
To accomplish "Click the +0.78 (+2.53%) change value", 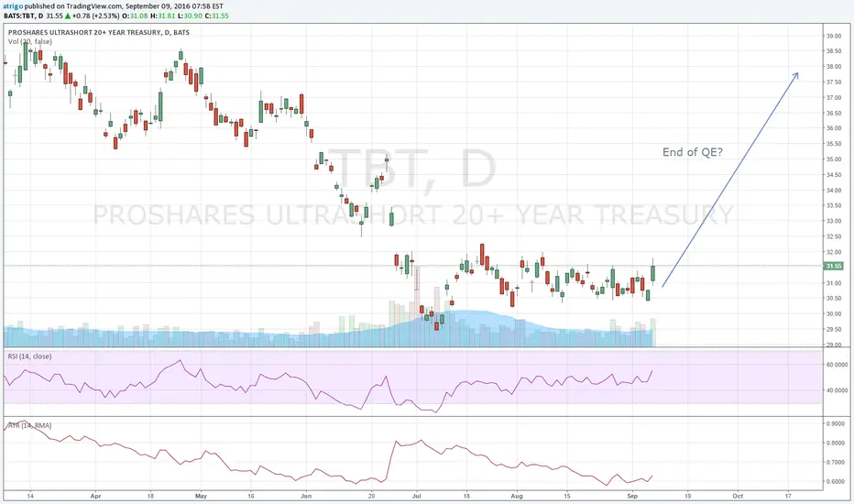I will click(x=96, y=16).
